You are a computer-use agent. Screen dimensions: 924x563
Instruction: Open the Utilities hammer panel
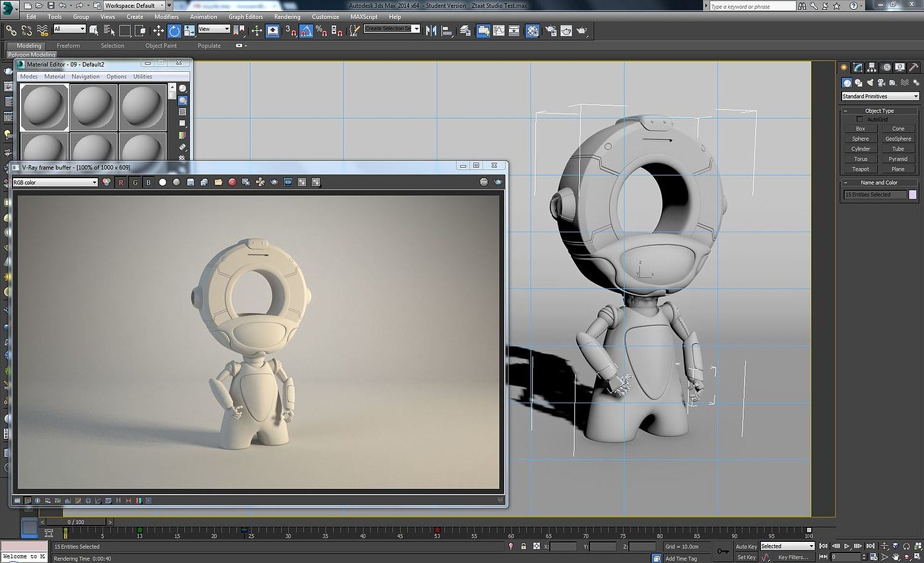tap(913, 67)
